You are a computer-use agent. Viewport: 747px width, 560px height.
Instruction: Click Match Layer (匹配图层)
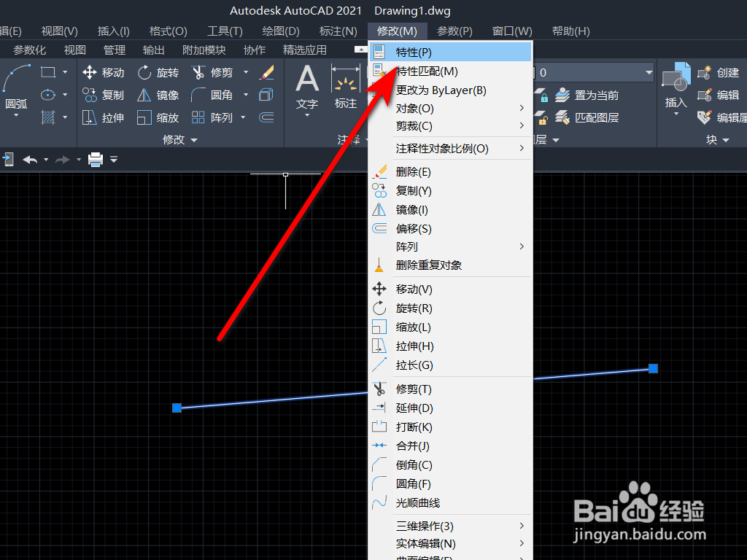(x=587, y=117)
